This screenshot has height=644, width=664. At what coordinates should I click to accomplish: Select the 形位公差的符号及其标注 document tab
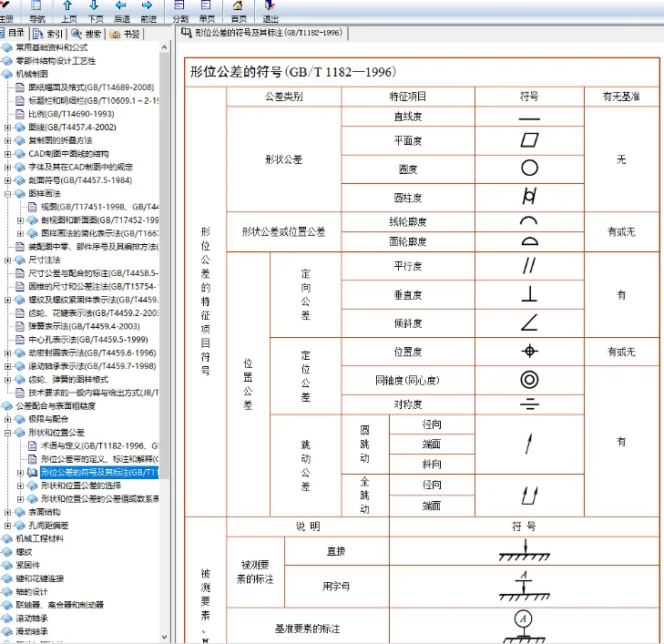(x=261, y=33)
